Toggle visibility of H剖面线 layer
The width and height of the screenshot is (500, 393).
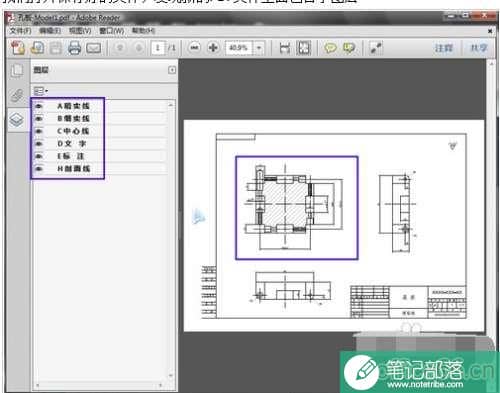39,169
